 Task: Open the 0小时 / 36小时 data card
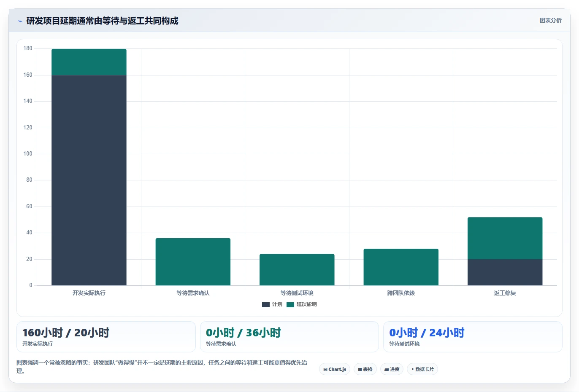point(289,337)
